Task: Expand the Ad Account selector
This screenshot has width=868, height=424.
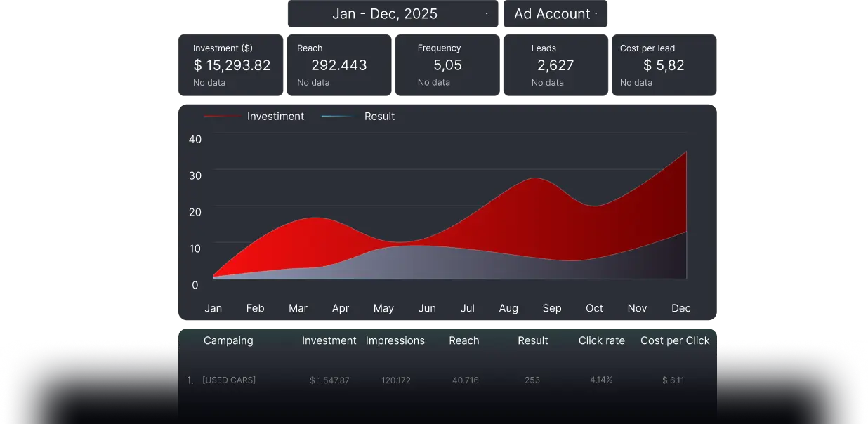Action: [x=555, y=14]
